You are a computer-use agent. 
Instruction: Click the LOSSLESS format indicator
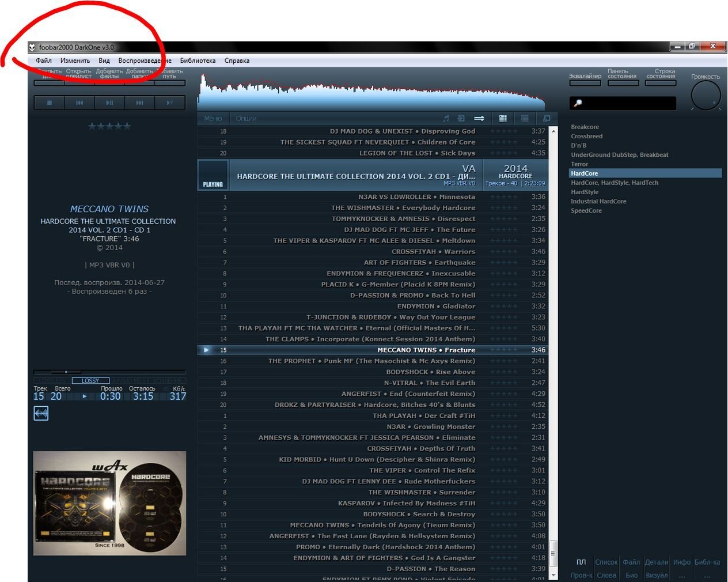pos(52,381)
